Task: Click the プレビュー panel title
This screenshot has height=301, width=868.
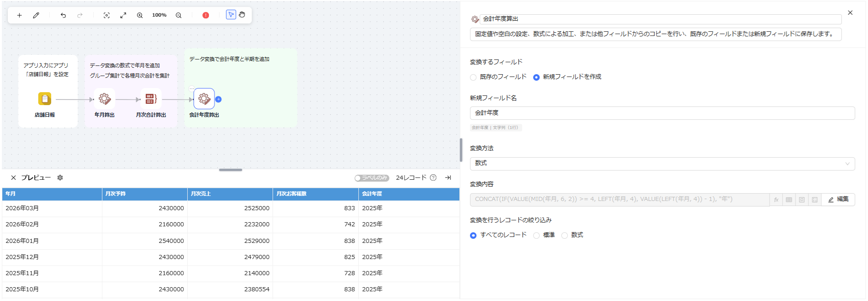Action: (x=36, y=177)
